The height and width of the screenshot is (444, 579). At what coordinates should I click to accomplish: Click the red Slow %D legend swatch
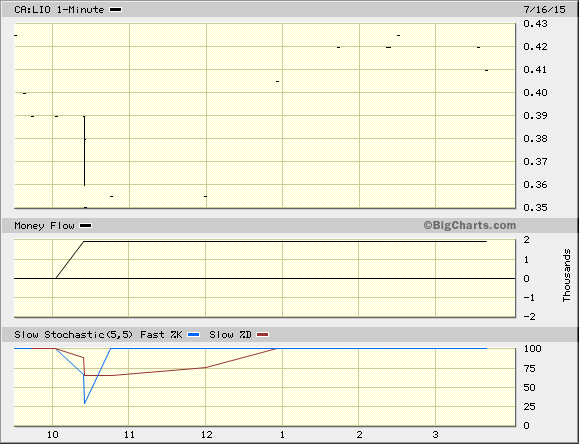(263, 335)
